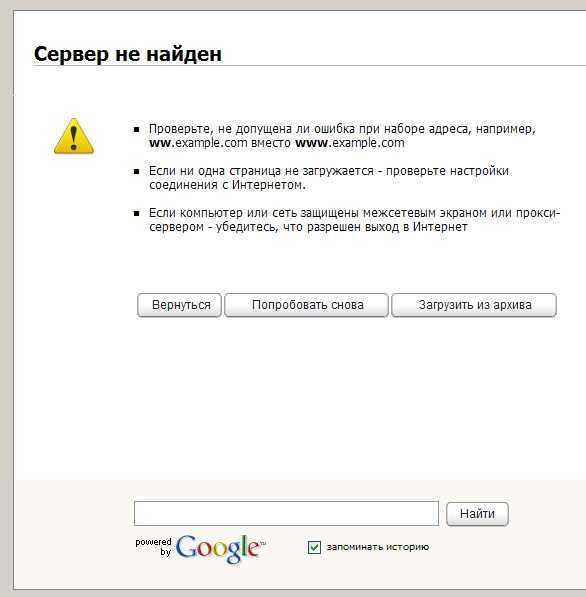The width and height of the screenshot is (586, 597).
Task: Click the 'powered by' text
Action: point(153,547)
